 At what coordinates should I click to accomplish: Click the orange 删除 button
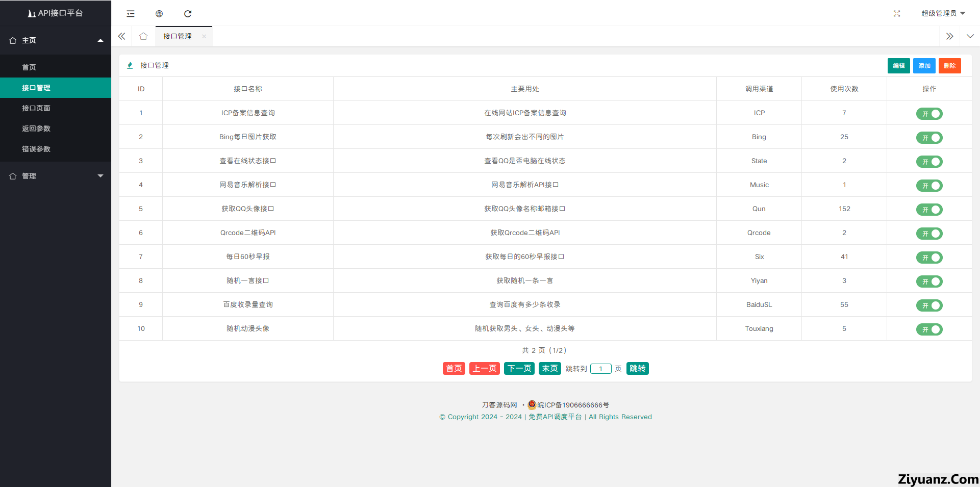click(x=949, y=66)
